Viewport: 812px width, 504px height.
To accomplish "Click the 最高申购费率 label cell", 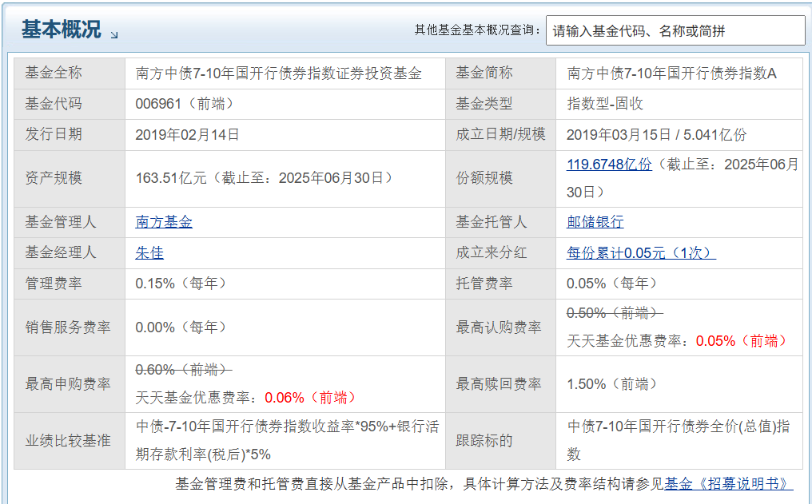I will 70,384.
